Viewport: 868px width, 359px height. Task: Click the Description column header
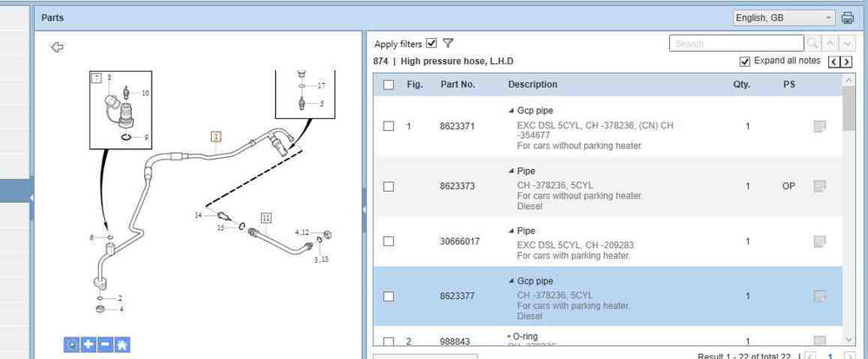[532, 85]
